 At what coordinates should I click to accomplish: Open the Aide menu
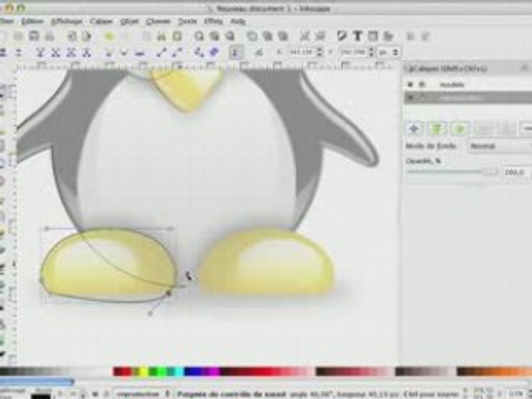[x=238, y=22]
